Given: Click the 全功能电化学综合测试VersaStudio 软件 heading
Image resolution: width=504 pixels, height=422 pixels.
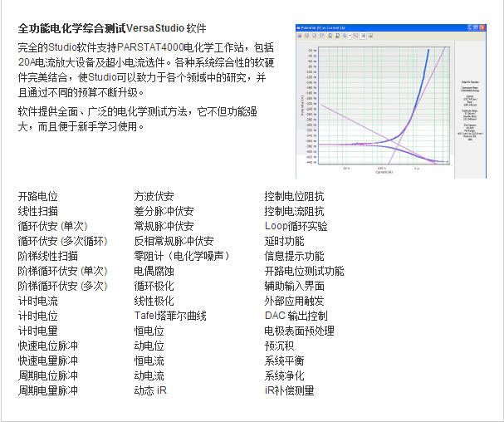Looking at the screenshot, I should (112, 29).
